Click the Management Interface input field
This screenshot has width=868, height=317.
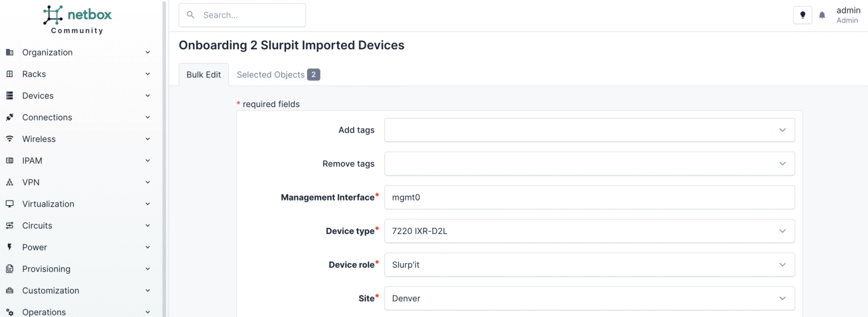point(589,197)
